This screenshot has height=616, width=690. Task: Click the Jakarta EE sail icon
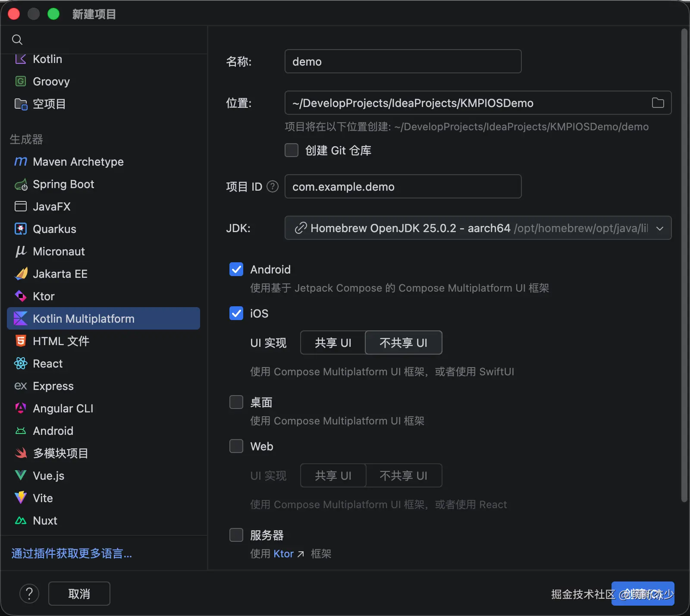[21, 274]
